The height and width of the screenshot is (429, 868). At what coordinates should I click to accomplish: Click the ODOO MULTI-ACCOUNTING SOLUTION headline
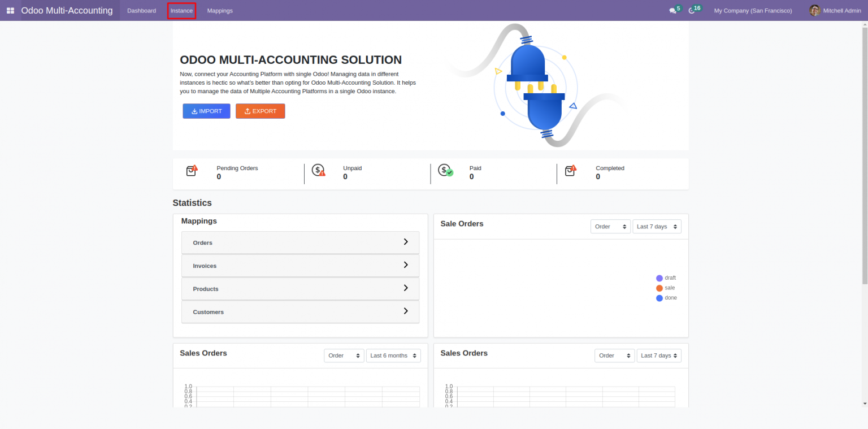[290, 60]
